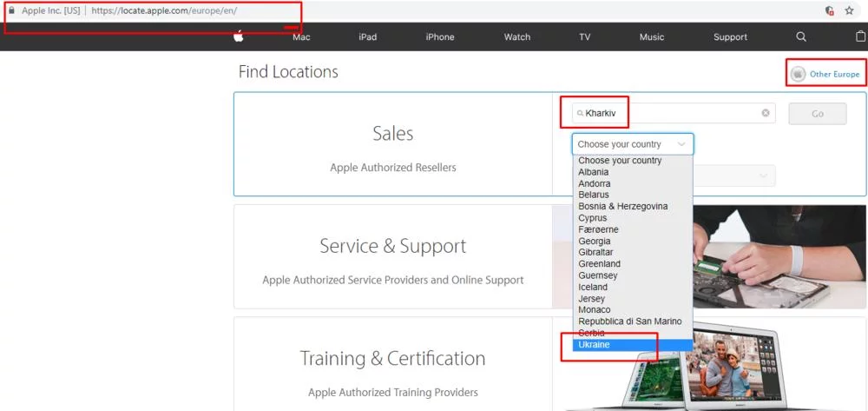Select the Service & Support panel

coord(393,256)
